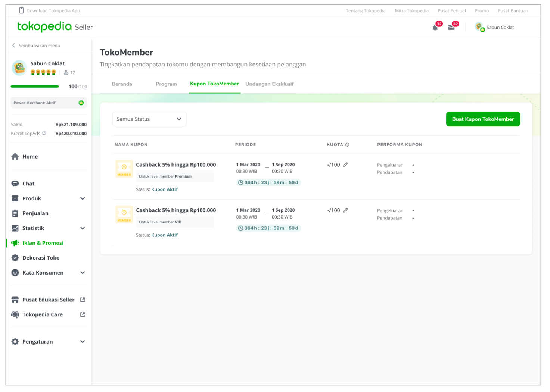Open Pusat Penjual link
The width and height of the screenshot is (550, 392).
point(452,11)
